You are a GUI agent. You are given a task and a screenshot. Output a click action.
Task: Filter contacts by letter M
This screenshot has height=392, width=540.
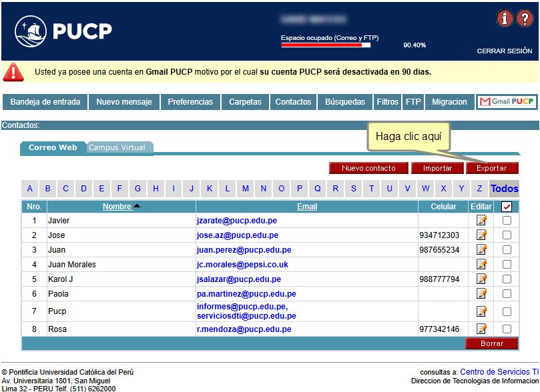click(246, 189)
